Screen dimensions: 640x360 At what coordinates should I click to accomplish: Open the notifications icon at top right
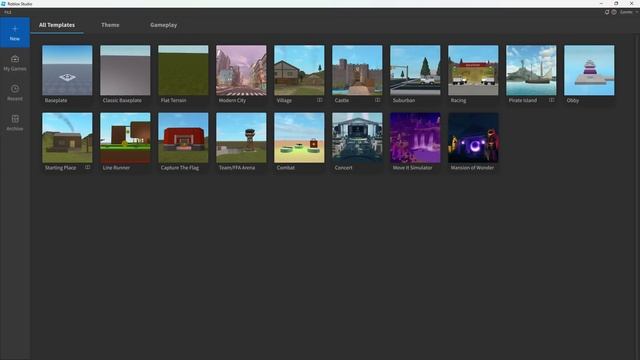click(607, 12)
